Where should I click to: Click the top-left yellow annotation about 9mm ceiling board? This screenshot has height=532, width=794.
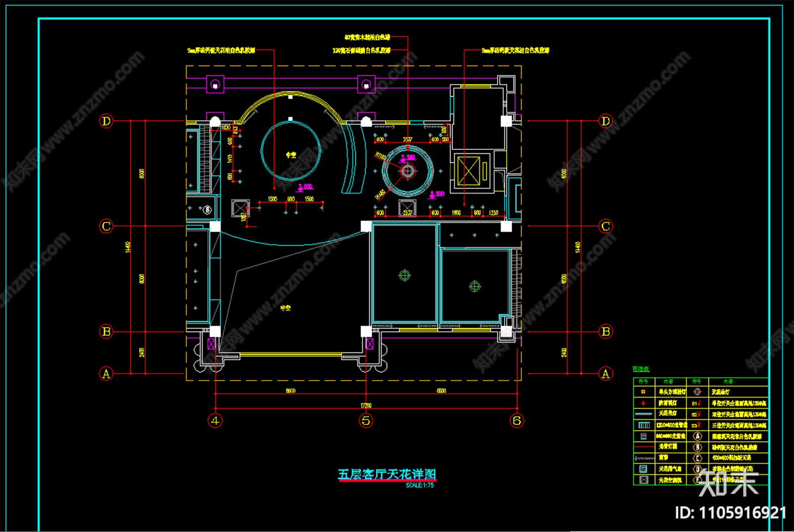[x=221, y=50]
